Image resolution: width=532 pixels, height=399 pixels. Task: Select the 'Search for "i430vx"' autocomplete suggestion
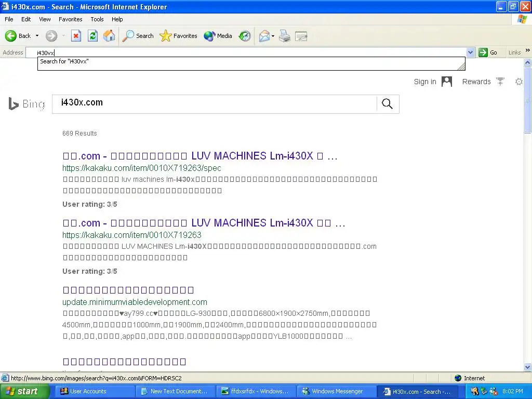coord(251,61)
